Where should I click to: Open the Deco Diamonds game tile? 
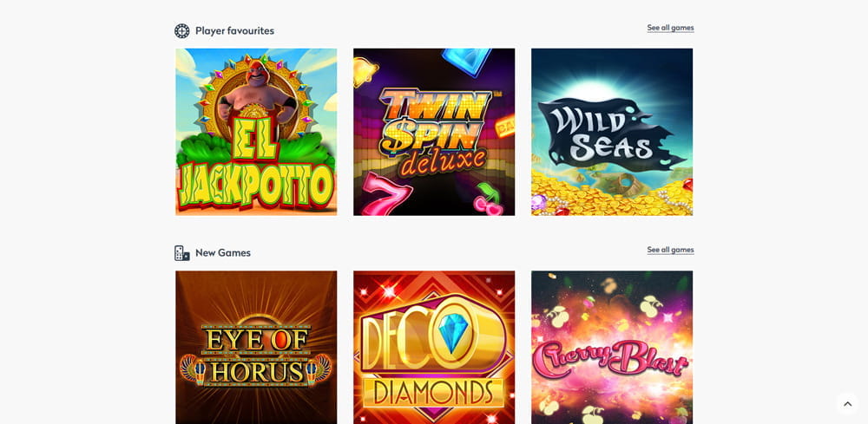coord(434,347)
